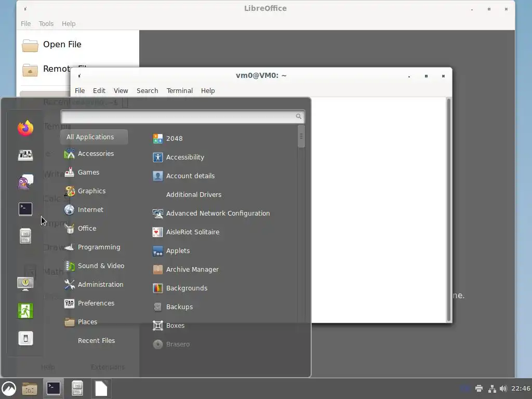Switch to Terminal via taskbar button
Image resolution: width=532 pixels, height=399 pixels.
(54, 389)
